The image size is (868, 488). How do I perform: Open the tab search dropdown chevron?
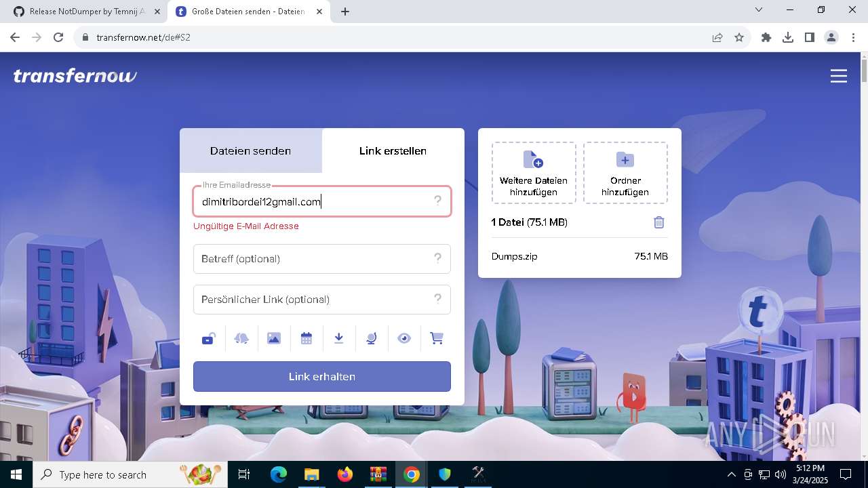(759, 10)
